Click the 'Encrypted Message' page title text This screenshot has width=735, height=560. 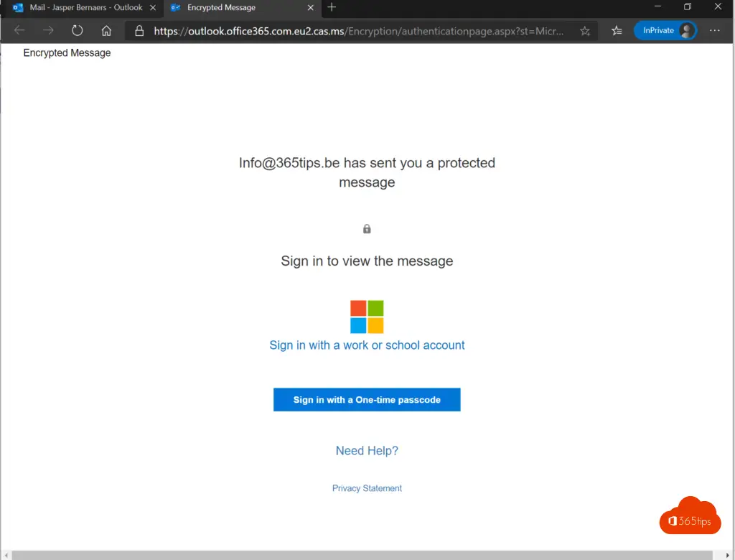(67, 53)
